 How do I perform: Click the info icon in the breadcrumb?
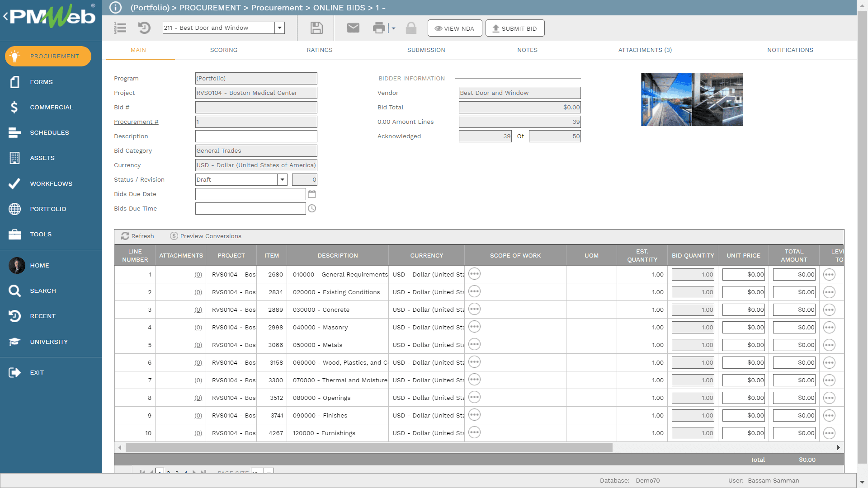click(x=116, y=8)
